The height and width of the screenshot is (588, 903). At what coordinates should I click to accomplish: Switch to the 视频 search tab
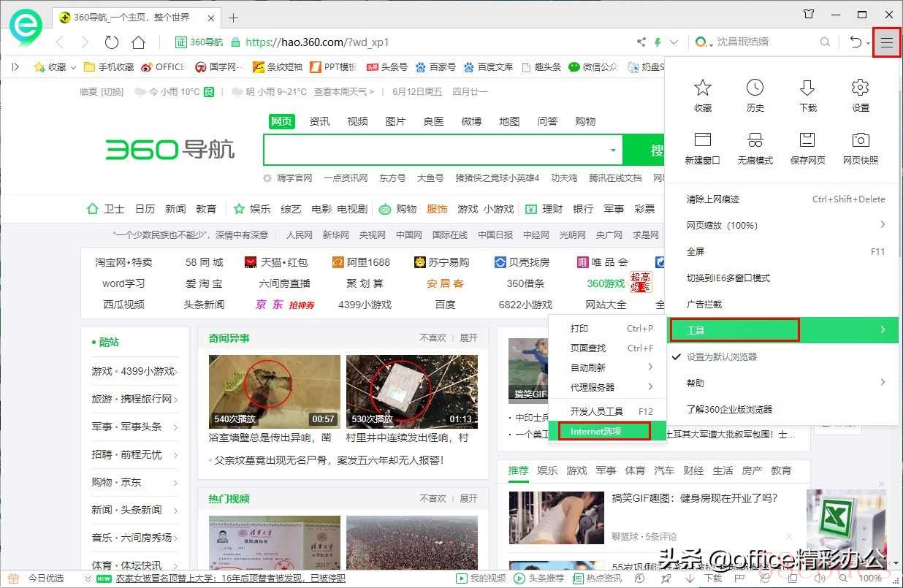357,121
